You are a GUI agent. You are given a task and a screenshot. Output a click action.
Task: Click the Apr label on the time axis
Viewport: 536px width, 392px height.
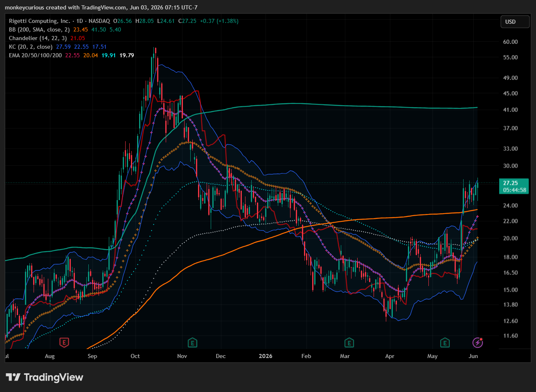tap(390, 356)
